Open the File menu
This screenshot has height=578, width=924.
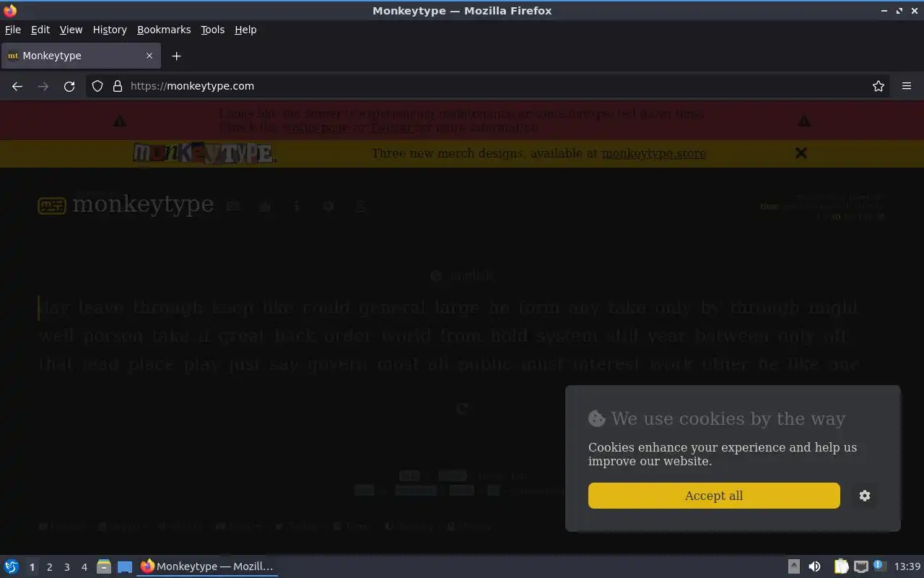point(13,30)
